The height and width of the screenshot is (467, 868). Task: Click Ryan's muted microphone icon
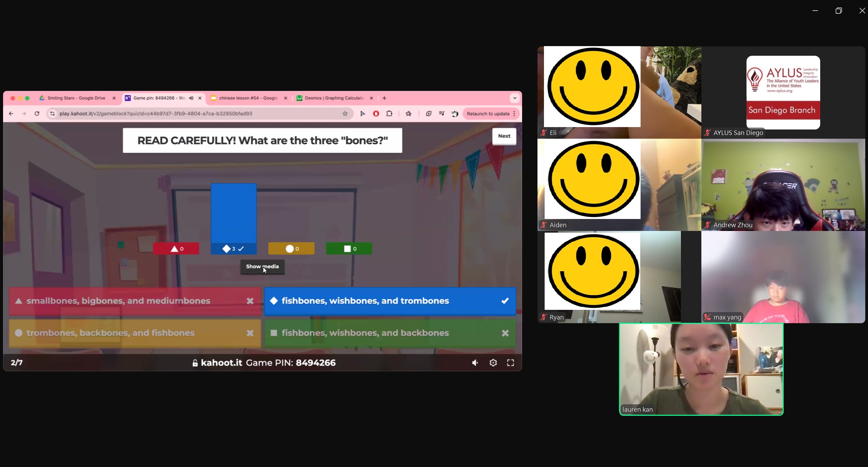pos(543,317)
